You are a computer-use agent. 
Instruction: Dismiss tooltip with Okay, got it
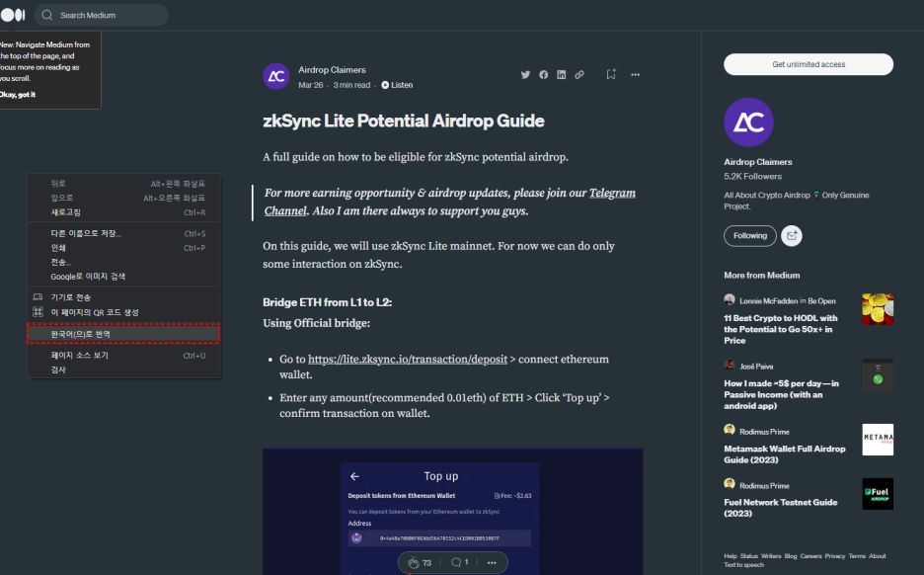pyautogui.click(x=18, y=95)
